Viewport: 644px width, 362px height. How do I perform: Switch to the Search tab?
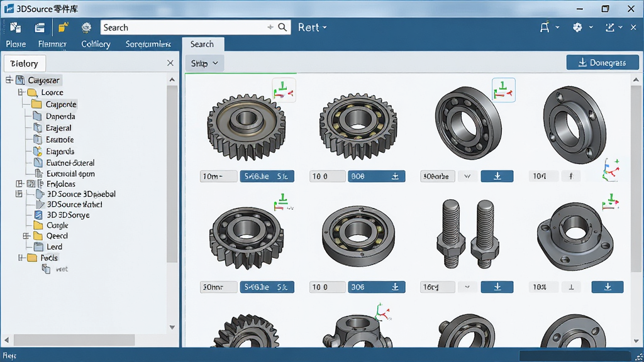tap(202, 44)
